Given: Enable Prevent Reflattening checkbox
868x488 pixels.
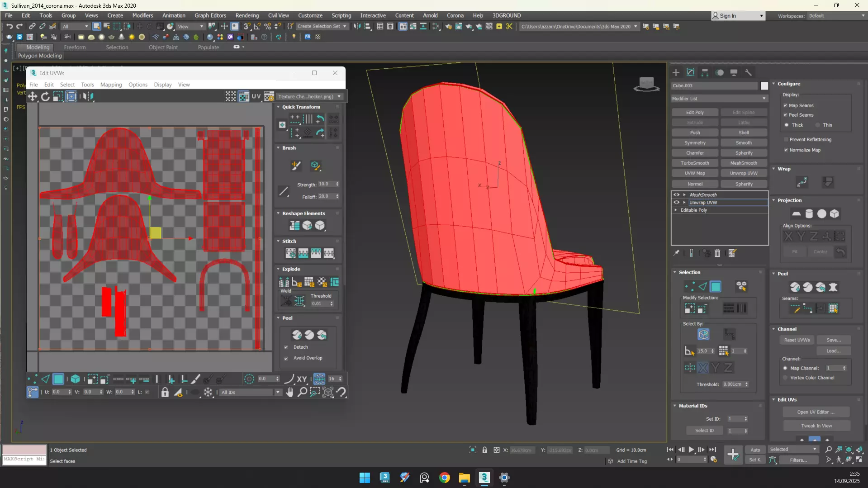Looking at the screenshot, I should [x=786, y=139].
